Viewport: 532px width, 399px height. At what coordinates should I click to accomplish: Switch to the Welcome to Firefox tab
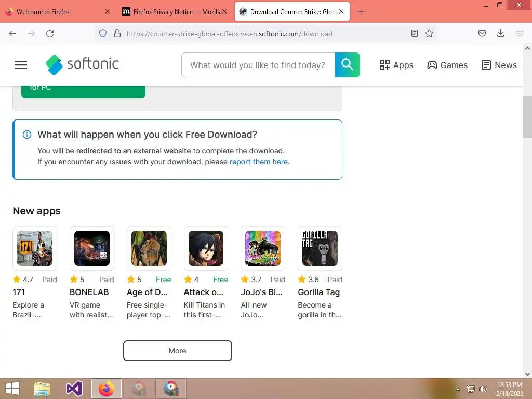(58, 11)
